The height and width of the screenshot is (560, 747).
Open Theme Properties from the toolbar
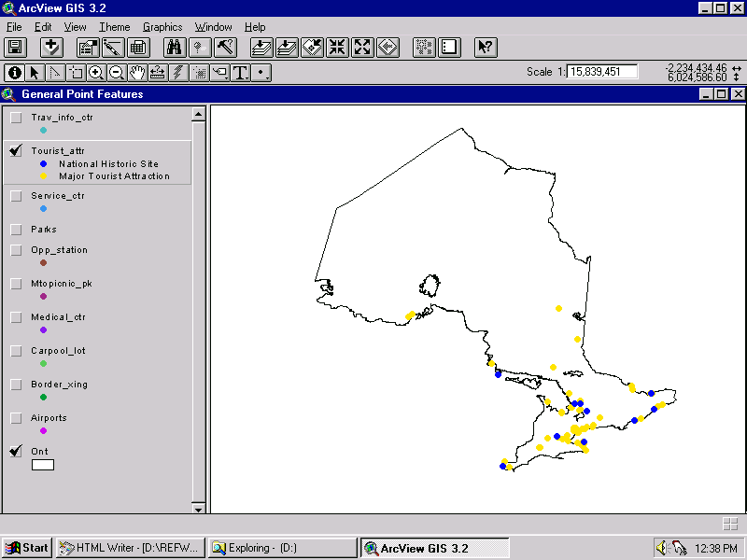pyautogui.click(x=88, y=48)
